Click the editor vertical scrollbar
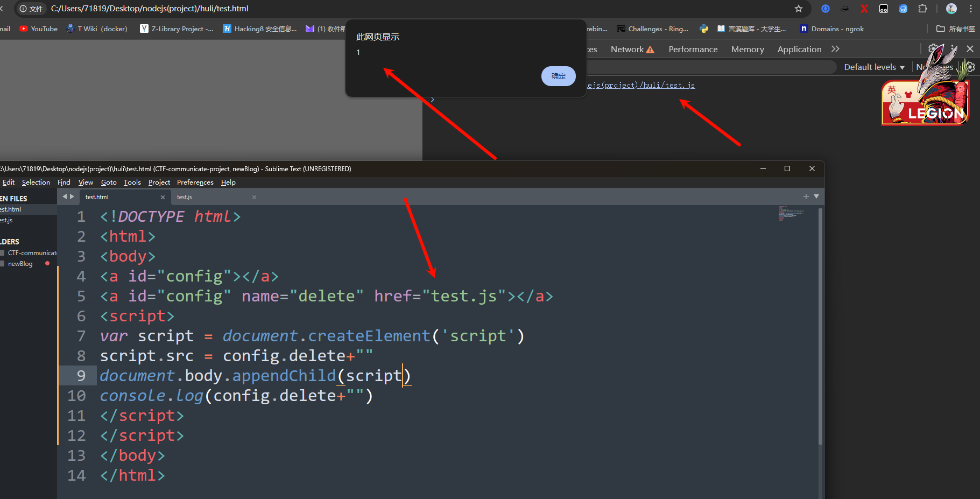Image resolution: width=980 pixels, height=499 pixels. 820,326
